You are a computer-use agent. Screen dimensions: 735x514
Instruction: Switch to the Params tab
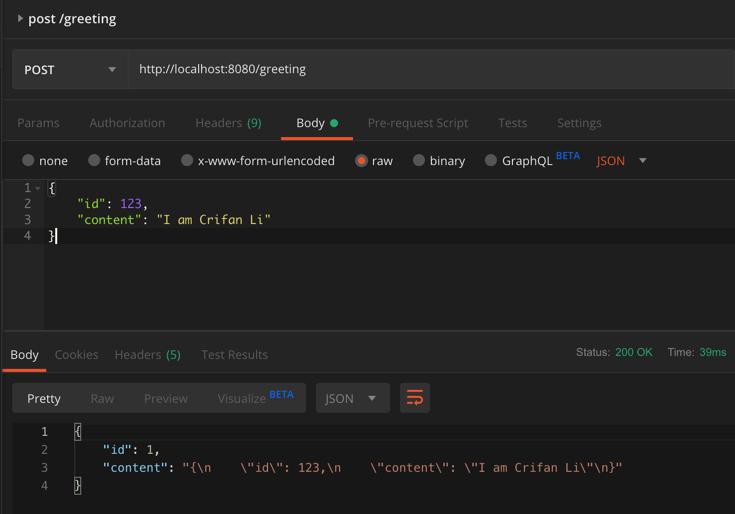[x=38, y=123]
